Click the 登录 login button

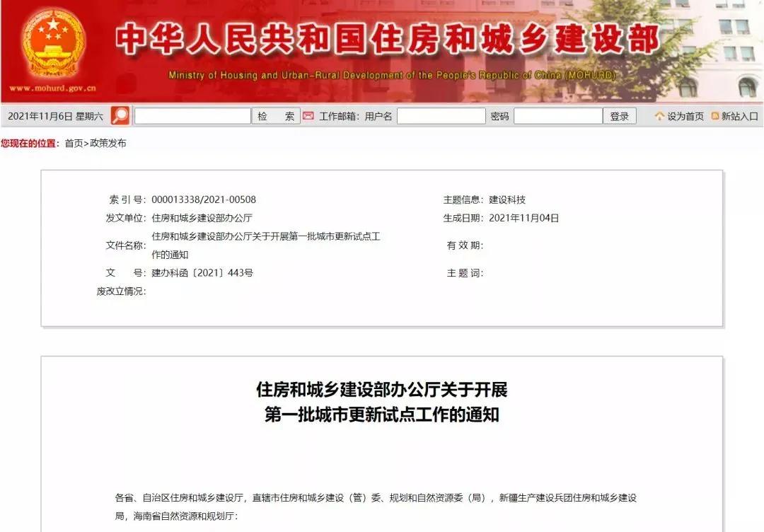click(x=620, y=116)
